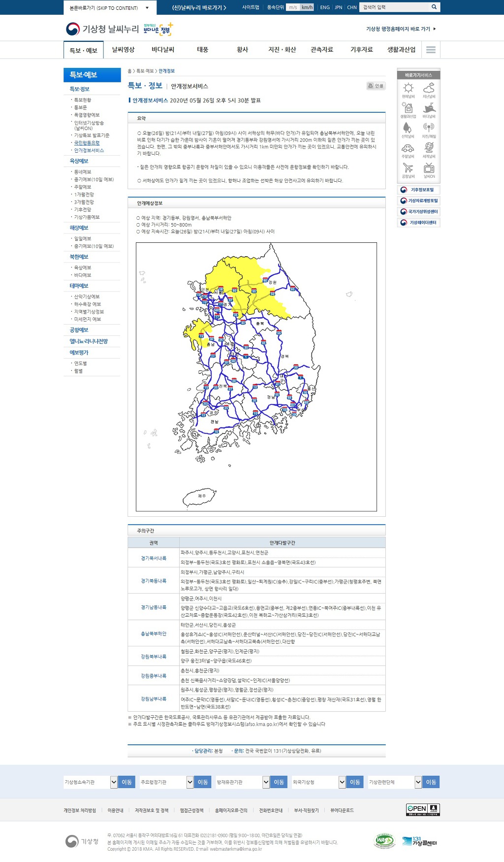This screenshot has width=504, height=862.
Task: Click the 인쇄 print icon button
Action: tap(376, 86)
